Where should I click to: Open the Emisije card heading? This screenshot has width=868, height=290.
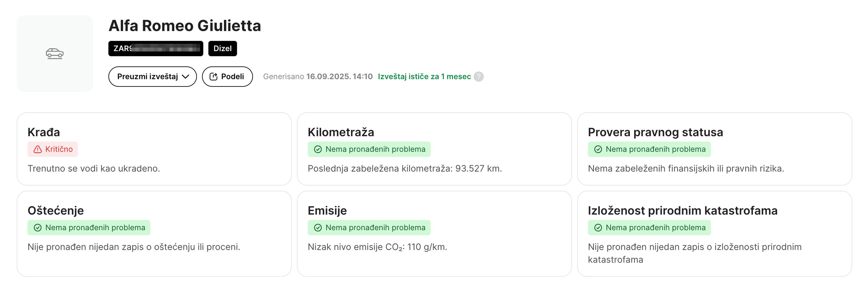click(x=327, y=210)
